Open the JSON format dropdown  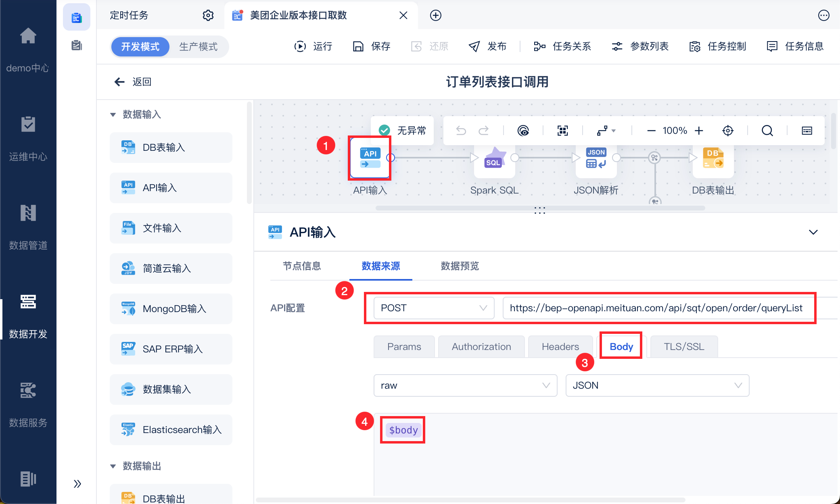pos(657,385)
